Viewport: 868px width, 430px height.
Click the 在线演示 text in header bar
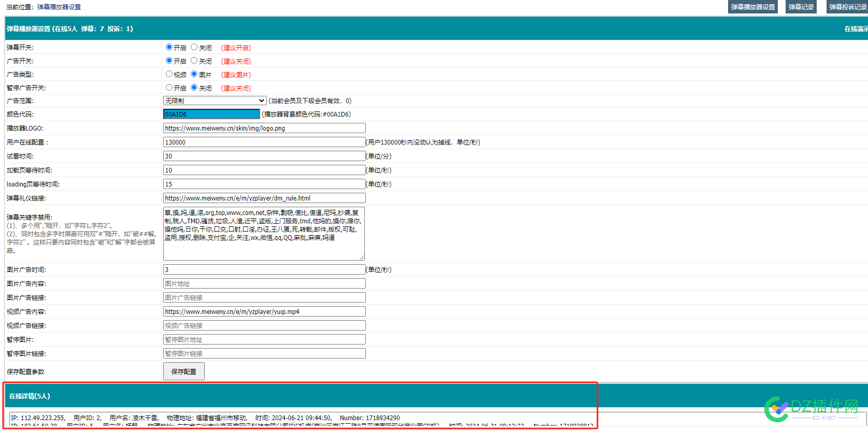coord(856,29)
